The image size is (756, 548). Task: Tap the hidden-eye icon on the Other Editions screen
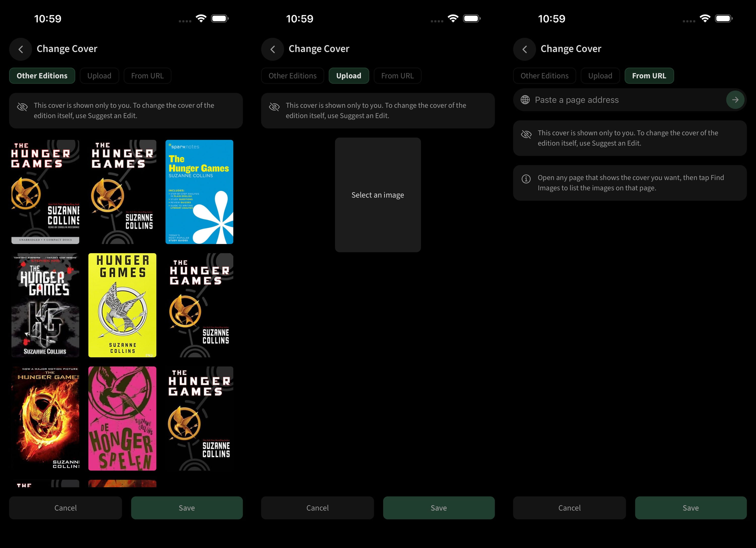point(22,107)
